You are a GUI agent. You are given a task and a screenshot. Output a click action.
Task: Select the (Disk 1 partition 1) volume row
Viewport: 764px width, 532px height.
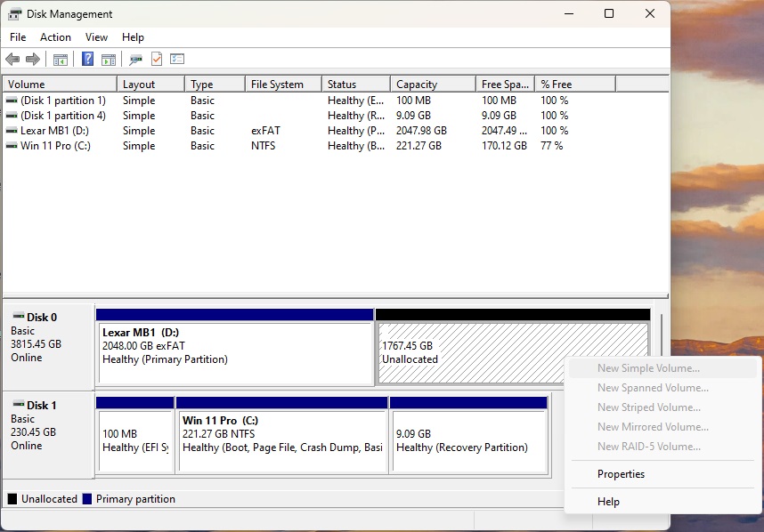pos(312,101)
